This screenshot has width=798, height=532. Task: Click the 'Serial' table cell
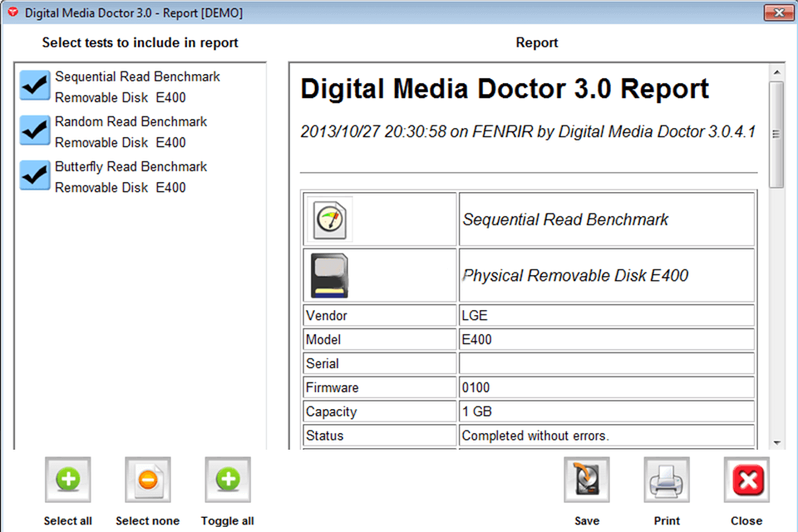380,363
